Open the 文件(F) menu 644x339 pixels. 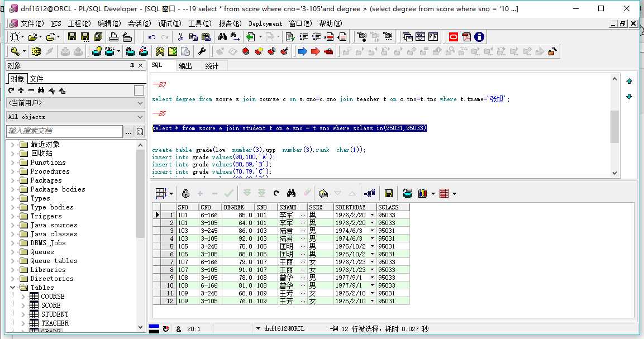[32, 23]
